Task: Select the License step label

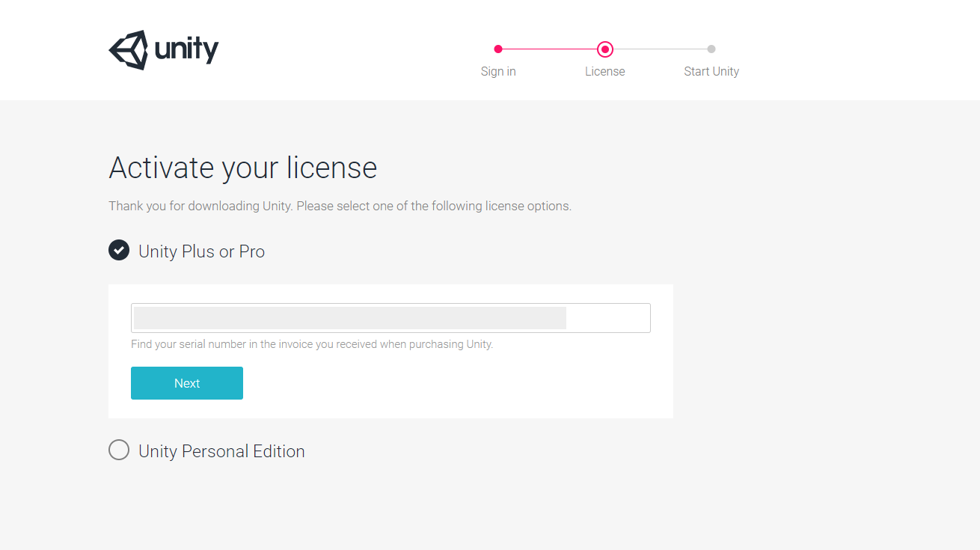Action: click(x=604, y=72)
